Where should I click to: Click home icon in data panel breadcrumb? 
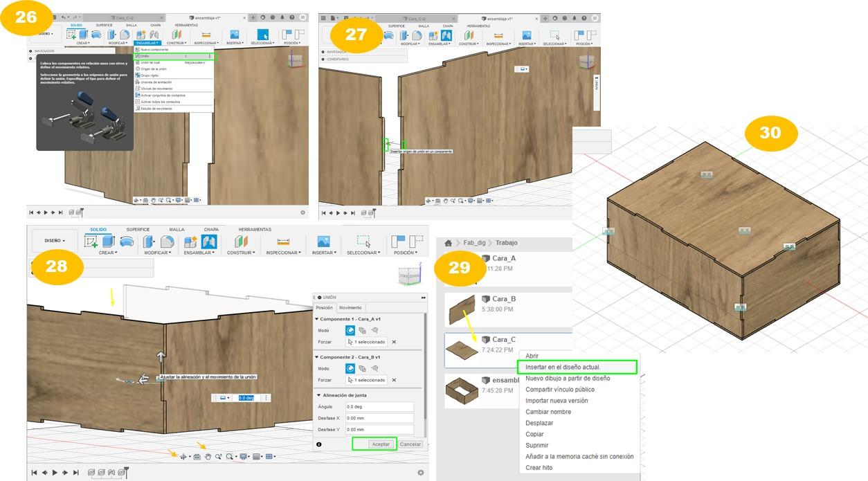pyautogui.click(x=449, y=243)
